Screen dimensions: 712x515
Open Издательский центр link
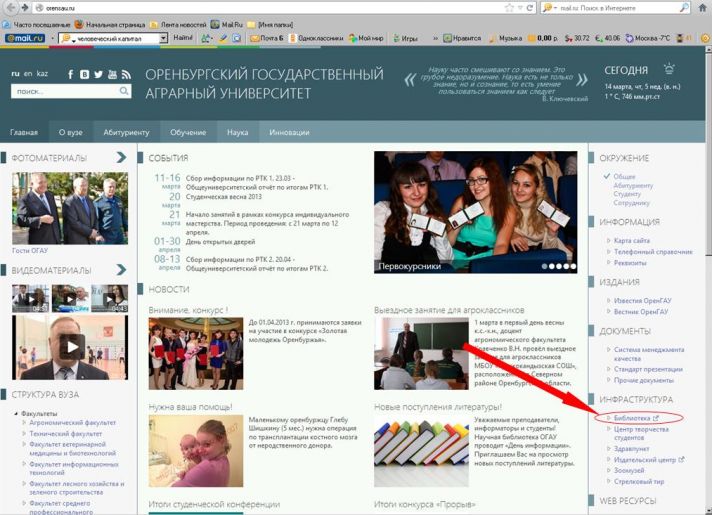(645, 460)
